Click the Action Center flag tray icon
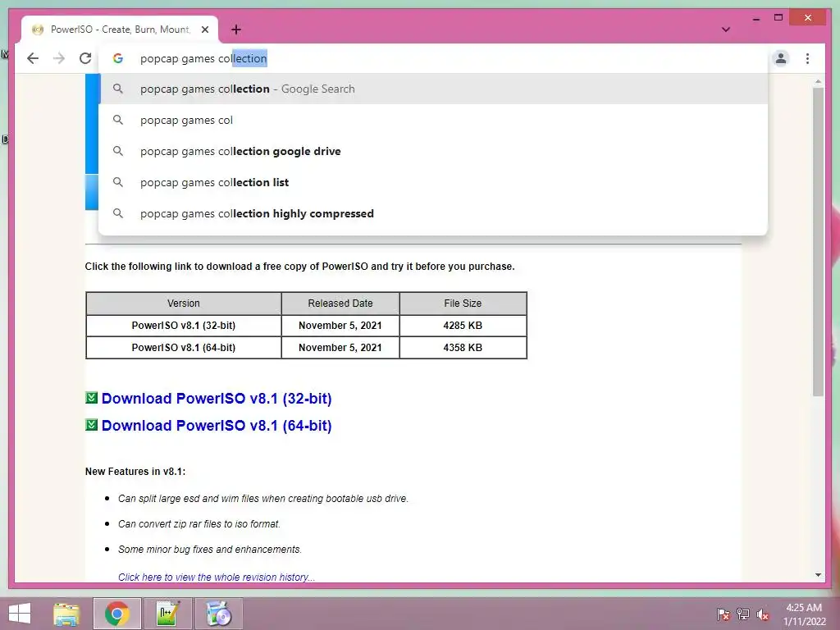The image size is (840, 630). tap(723, 614)
